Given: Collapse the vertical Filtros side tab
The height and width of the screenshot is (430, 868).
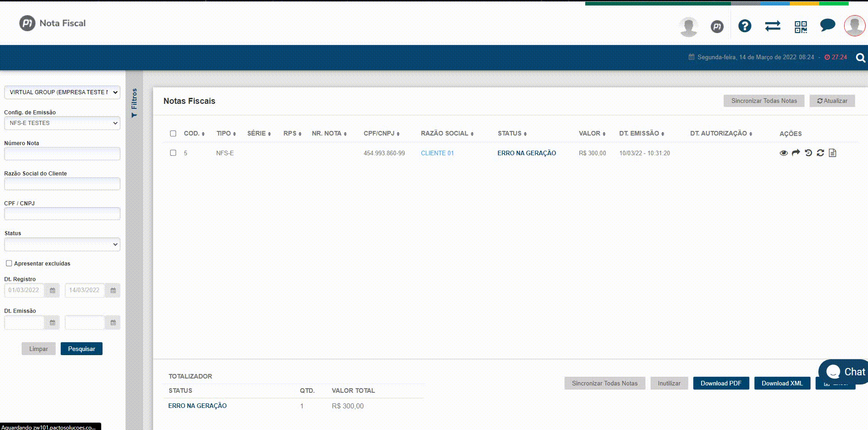Looking at the screenshot, I should (x=134, y=102).
